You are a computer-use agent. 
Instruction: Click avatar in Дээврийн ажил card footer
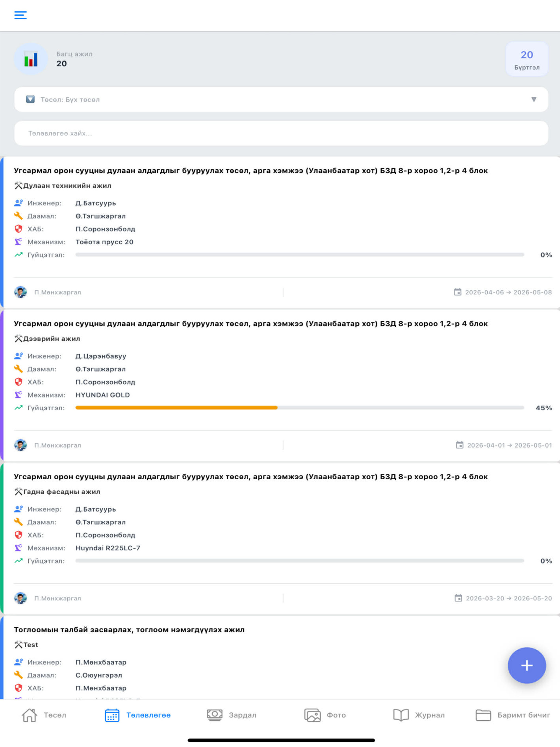click(21, 445)
